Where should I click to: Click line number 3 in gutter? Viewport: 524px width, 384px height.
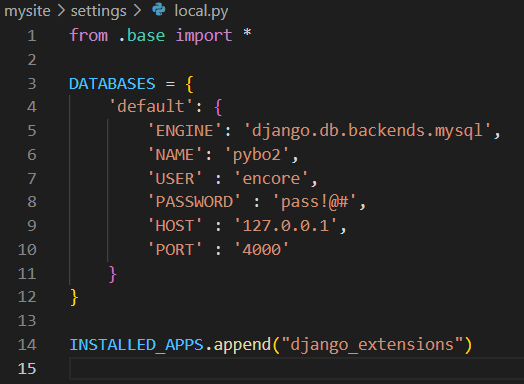point(32,84)
